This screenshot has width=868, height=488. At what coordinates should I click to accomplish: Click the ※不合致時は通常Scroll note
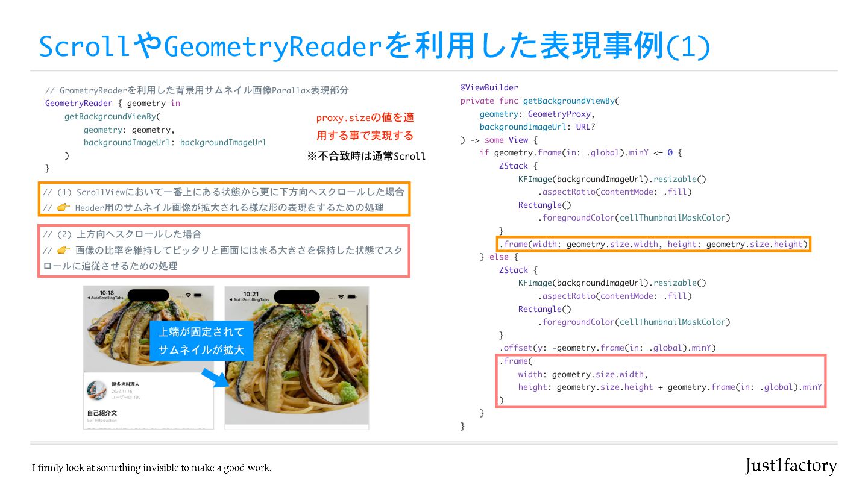tap(366, 156)
